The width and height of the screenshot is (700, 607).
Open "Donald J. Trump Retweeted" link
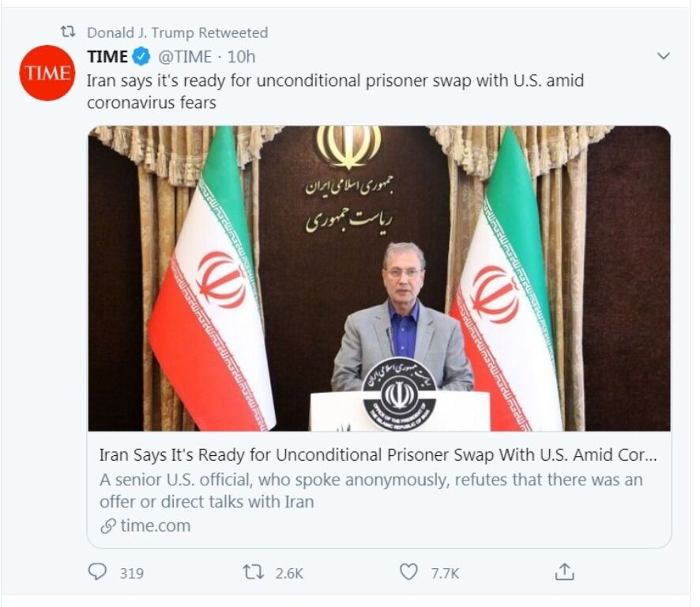click(x=177, y=32)
